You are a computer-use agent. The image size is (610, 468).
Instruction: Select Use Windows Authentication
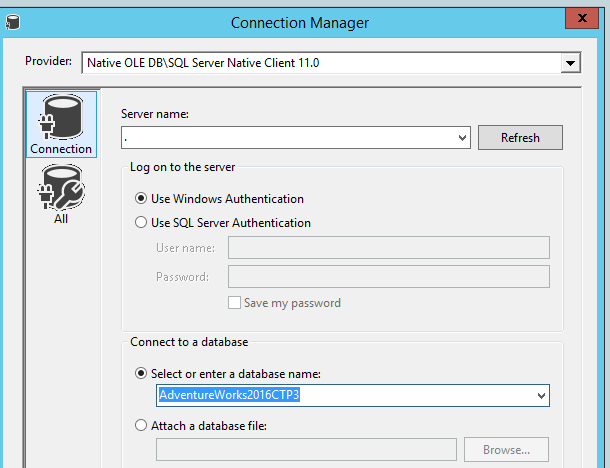click(141, 199)
